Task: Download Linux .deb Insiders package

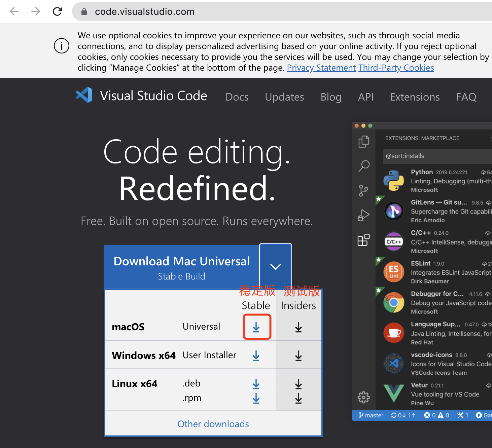Action: 298,384
